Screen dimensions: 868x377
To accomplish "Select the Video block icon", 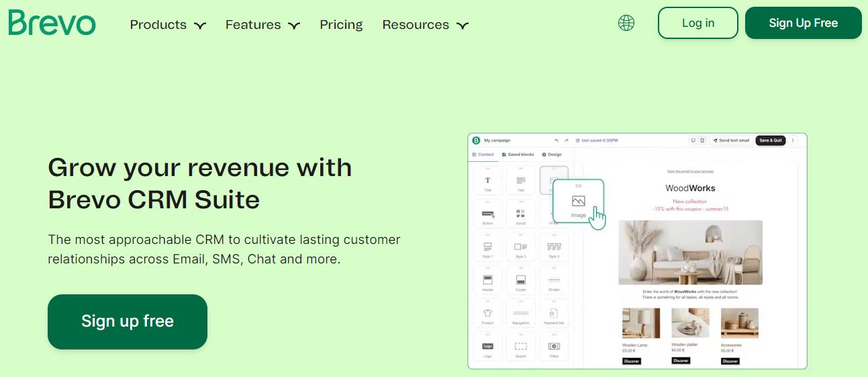I will pyautogui.click(x=554, y=347).
